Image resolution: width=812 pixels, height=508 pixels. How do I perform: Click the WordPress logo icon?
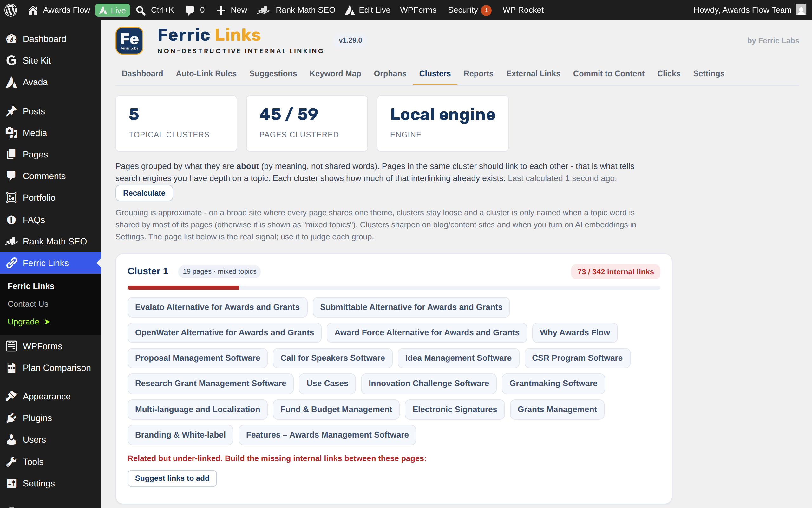[x=11, y=10]
